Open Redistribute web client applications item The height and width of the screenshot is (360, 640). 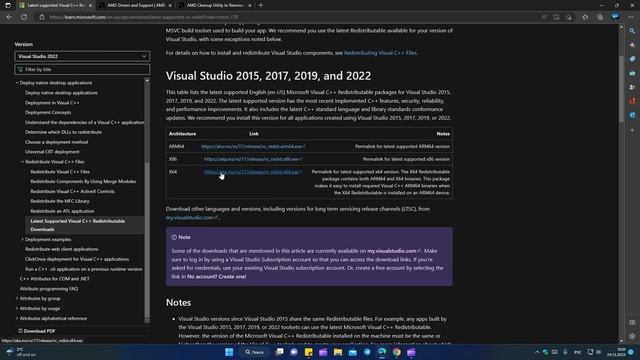coord(62,249)
